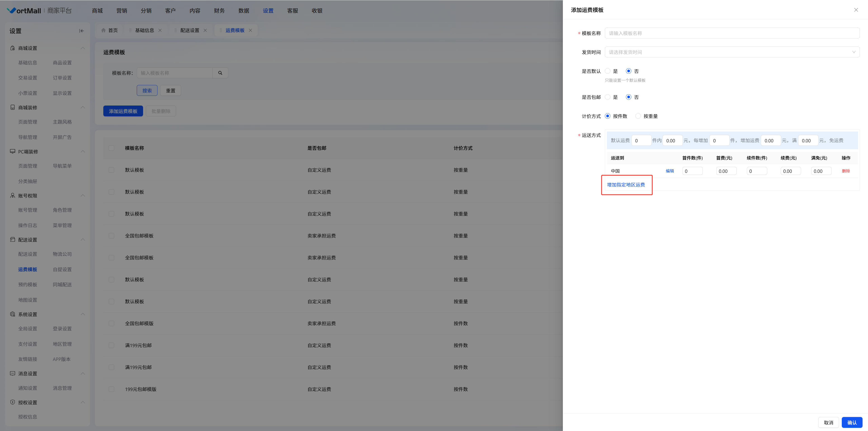The width and height of the screenshot is (868, 431).
Task: Close the 运费模板 tab with X icon
Action: tap(250, 30)
